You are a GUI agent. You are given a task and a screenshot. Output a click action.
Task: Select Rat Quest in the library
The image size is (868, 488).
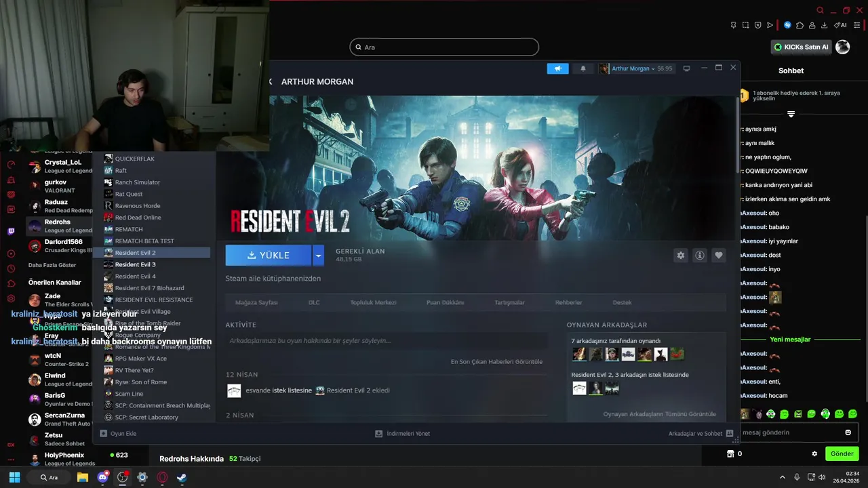157,194
